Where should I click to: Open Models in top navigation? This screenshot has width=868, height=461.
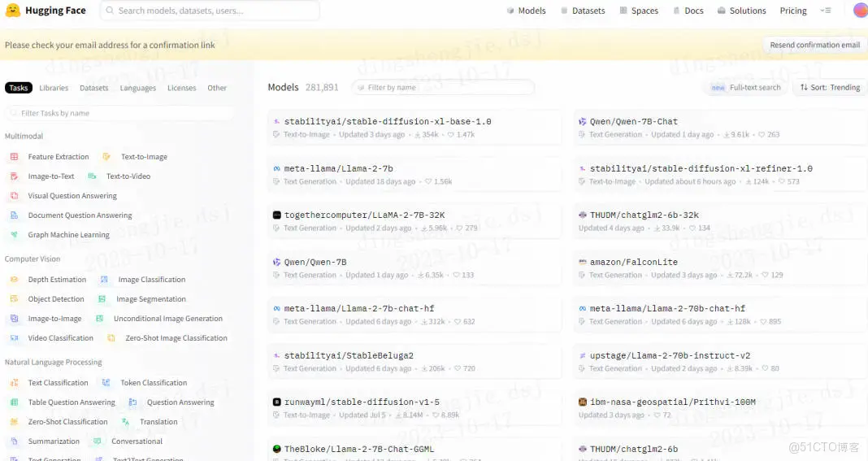[x=527, y=11]
